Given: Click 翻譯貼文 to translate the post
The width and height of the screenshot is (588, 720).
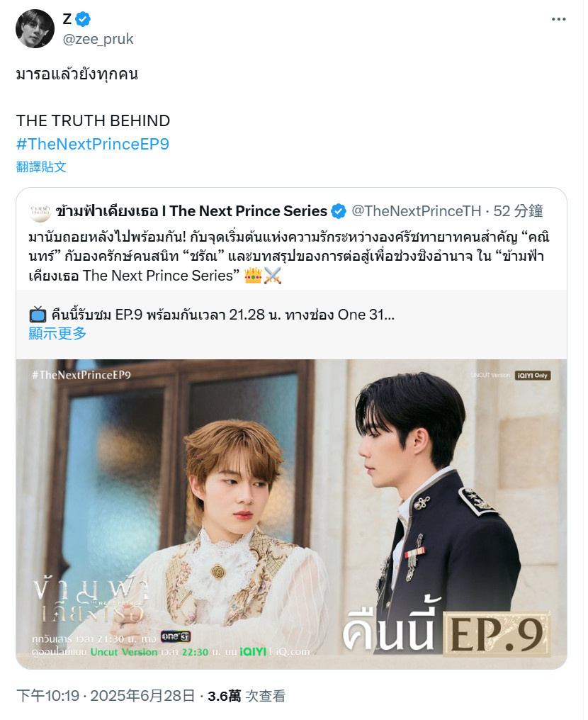Looking at the screenshot, I should pos(41,167).
